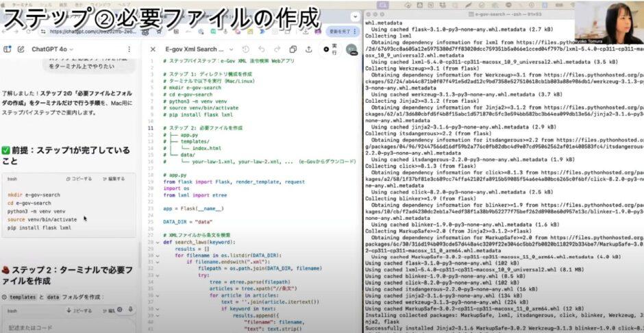This screenshot has width=644, height=333.
Task: Redo the canvas edit
Action: click(x=277, y=49)
